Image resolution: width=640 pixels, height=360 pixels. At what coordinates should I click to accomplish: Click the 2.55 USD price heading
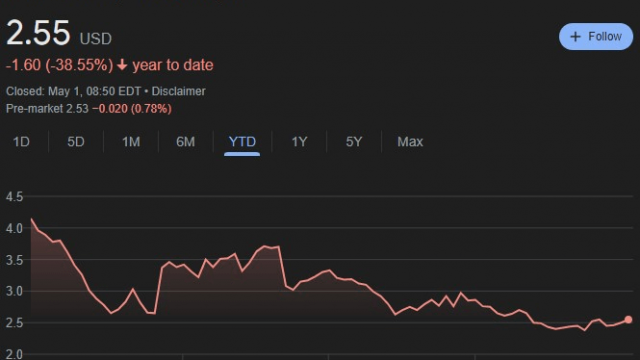tap(59, 33)
